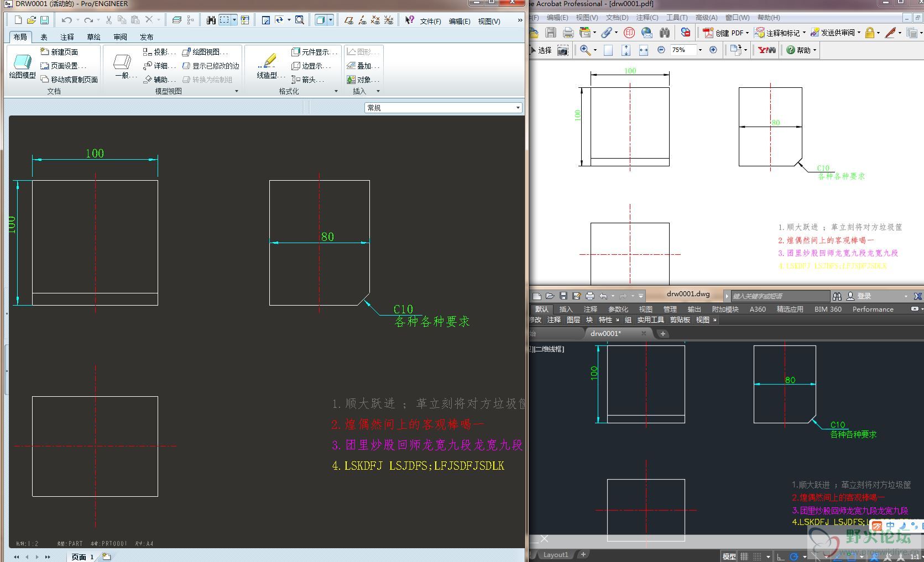
Task: Click the AutoCAD keyword search field
Action: (x=780, y=296)
